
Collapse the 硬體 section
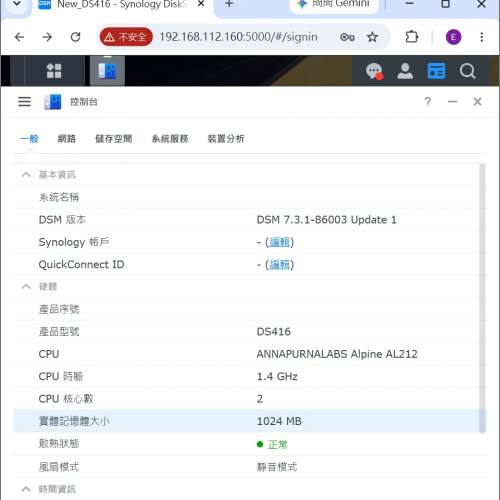(26, 286)
